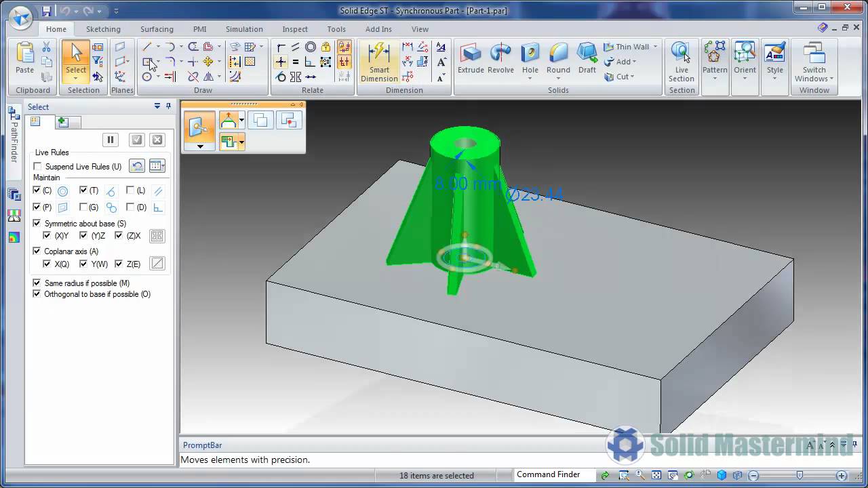This screenshot has width=868, height=488.
Task: Click the Cut scissors icon
Action: pyautogui.click(x=46, y=47)
